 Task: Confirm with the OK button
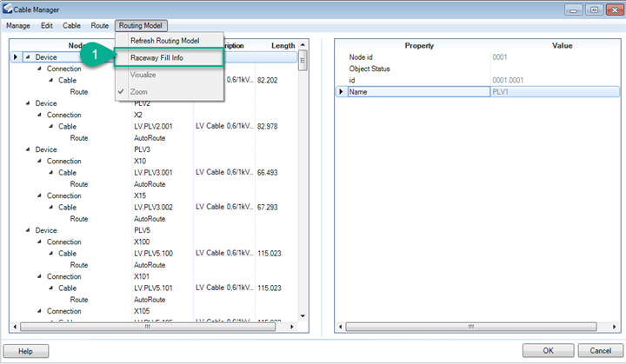(x=548, y=350)
